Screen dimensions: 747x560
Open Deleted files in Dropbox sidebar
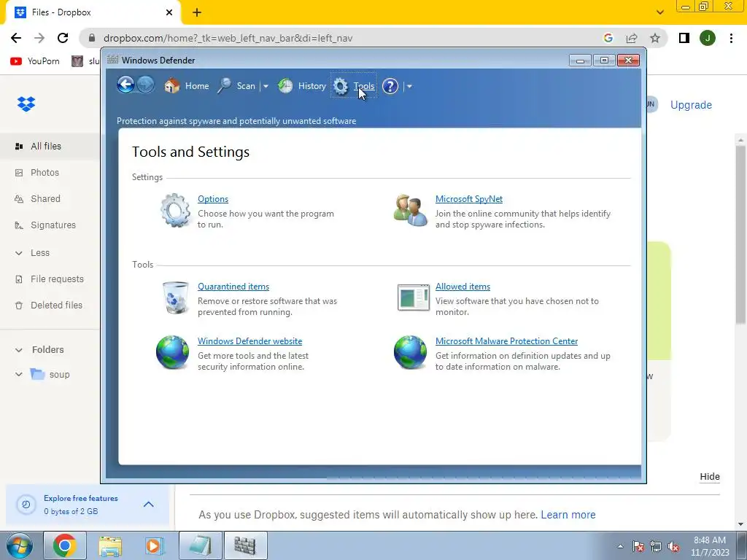click(50, 306)
